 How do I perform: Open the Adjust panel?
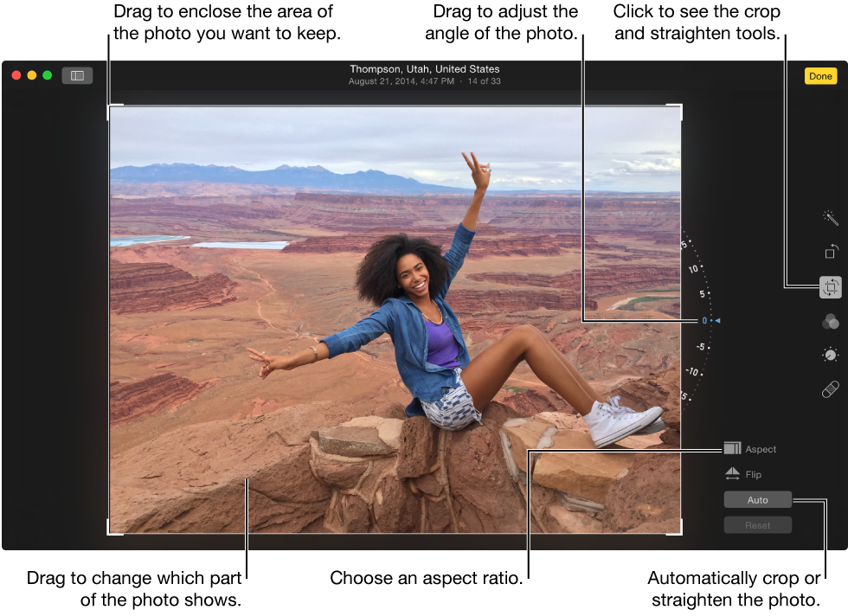click(x=830, y=354)
